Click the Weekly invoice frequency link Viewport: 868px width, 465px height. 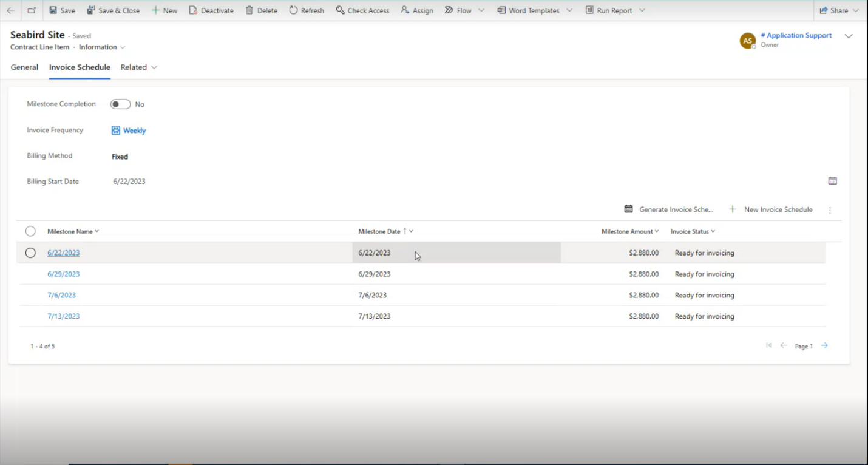(x=134, y=131)
